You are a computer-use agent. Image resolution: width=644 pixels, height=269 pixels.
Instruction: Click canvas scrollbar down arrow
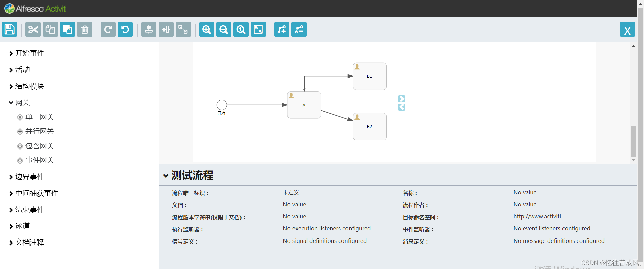tap(633, 160)
